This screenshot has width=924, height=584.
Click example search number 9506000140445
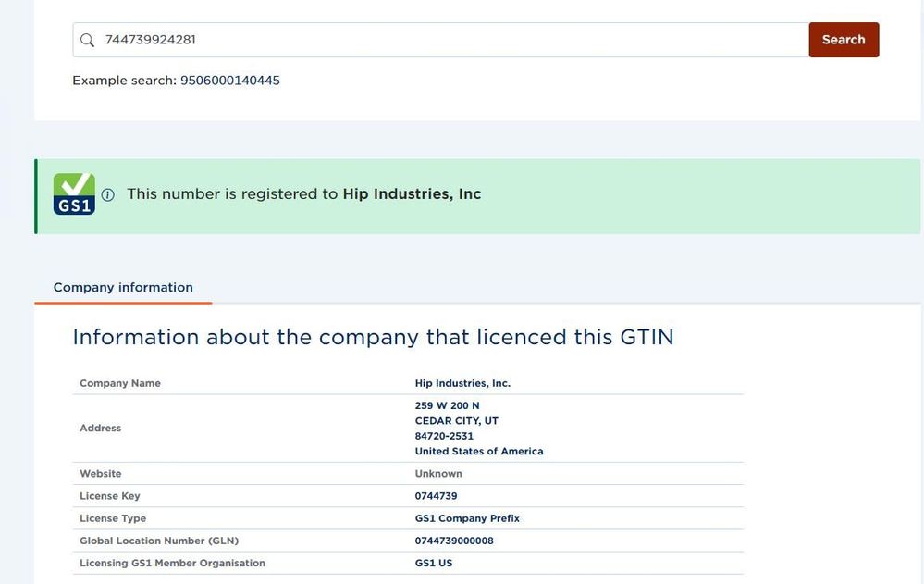[229, 81]
